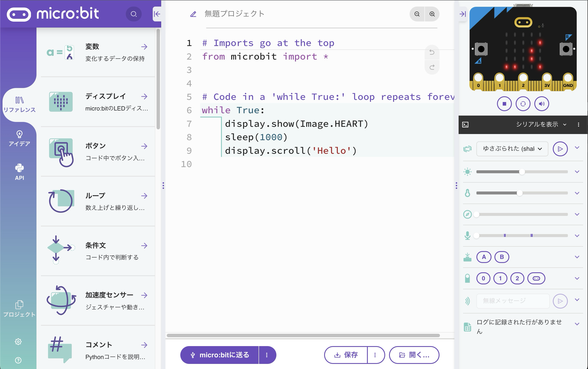Expand the microphone sensor section chevron
The height and width of the screenshot is (369, 588).
pyautogui.click(x=577, y=236)
